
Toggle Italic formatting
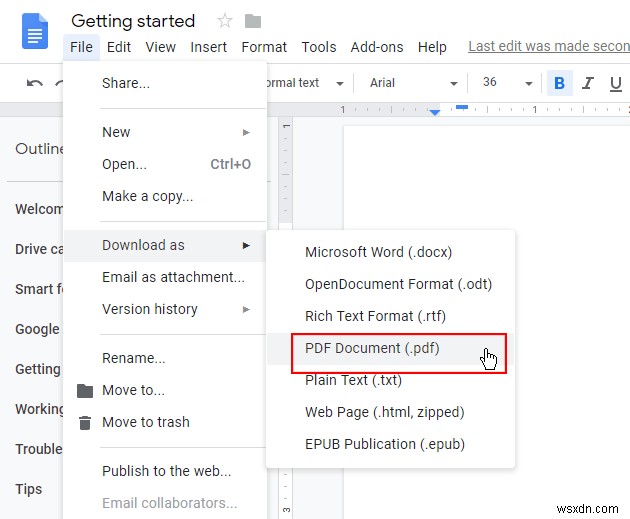point(587,83)
